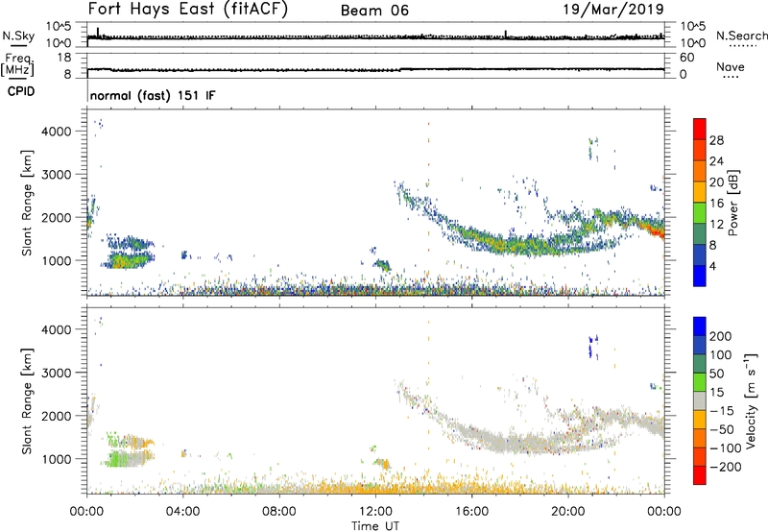The image size is (768, 532).
Task: Click the plot title Fort Hays East (fitACF)
Action: click(188, 10)
